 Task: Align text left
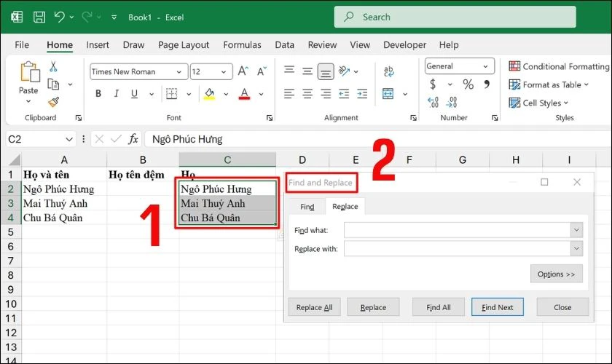click(x=289, y=94)
